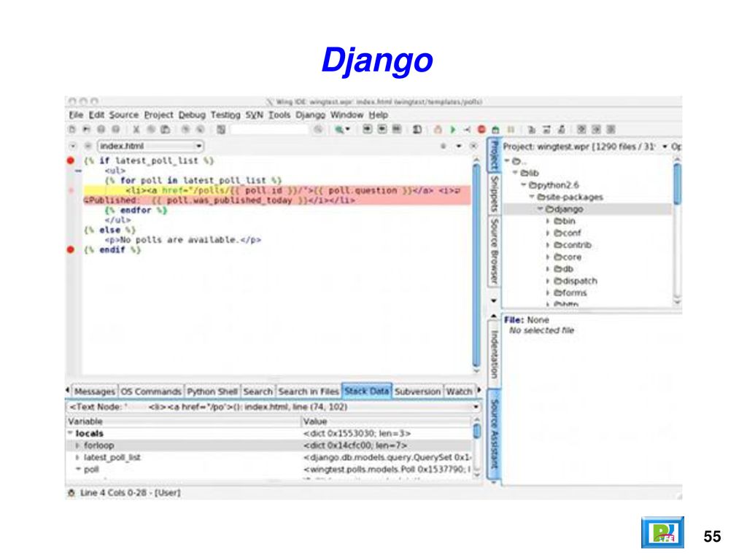Open the Django menu
This screenshot has width=747, height=560.
tap(310, 114)
